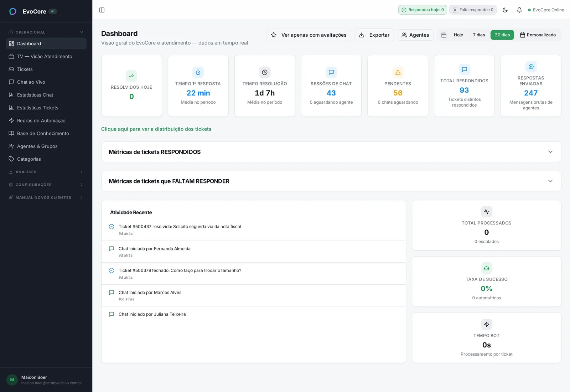Open Categorias in sidebar
570x392 pixels.
[46, 159]
